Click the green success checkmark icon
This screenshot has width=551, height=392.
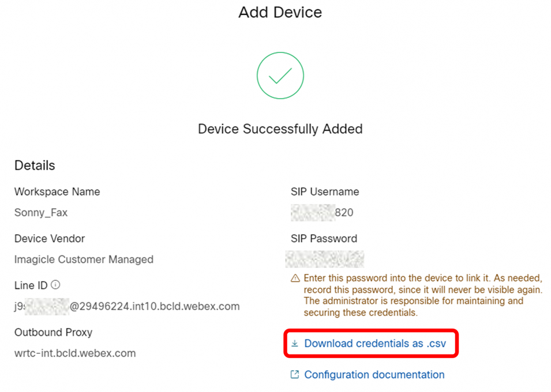(280, 76)
